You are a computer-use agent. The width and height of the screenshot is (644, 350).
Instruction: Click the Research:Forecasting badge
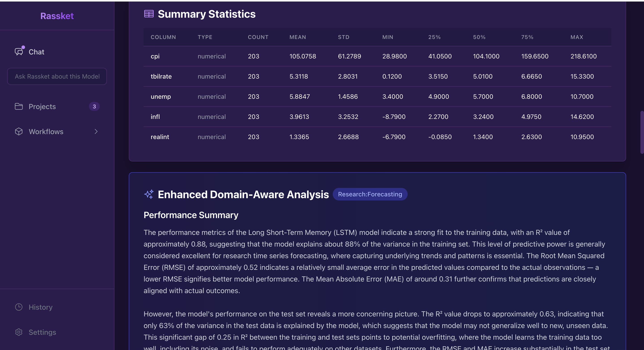tap(370, 194)
